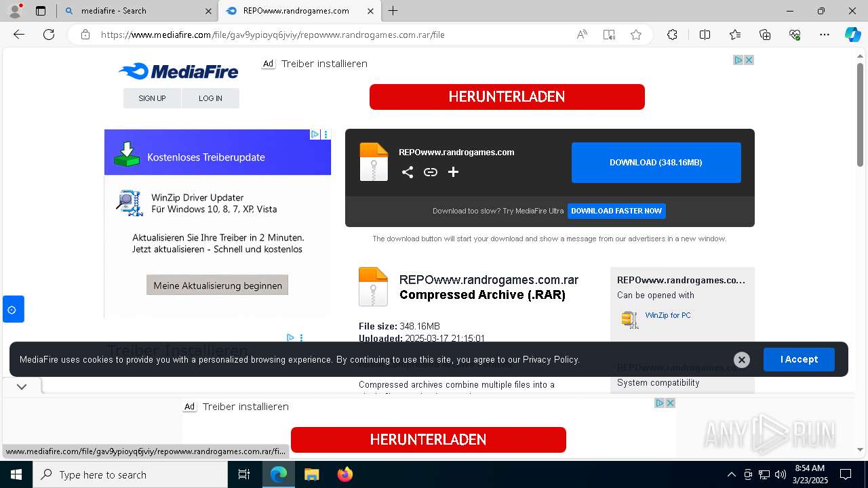This screenshot has height=488, width=868.
Task: Open immersive reader icon
Action: pyautogui.click(x=609, y=35)
